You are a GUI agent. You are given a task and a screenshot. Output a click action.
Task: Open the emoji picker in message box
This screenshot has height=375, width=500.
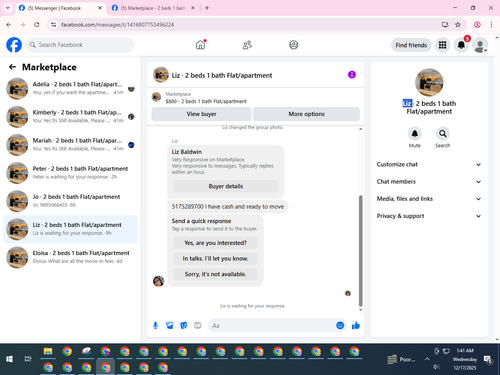tap(340, 325)
